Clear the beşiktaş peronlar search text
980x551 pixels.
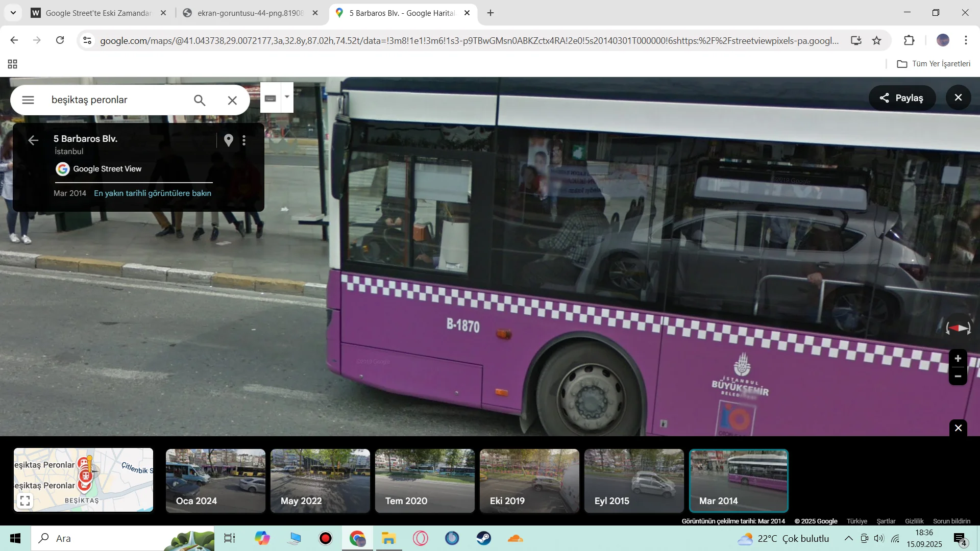pos(232,100)
